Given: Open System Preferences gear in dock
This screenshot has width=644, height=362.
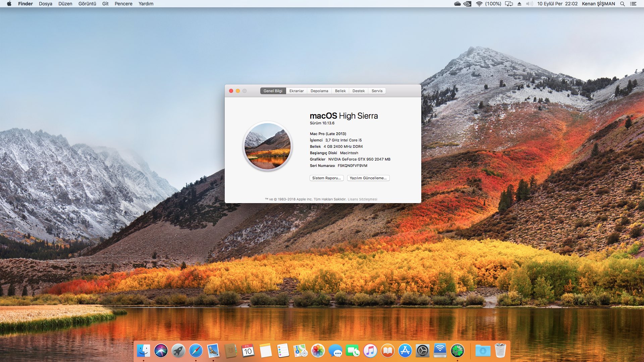Looking at the screenshot, I should (422, 351).
